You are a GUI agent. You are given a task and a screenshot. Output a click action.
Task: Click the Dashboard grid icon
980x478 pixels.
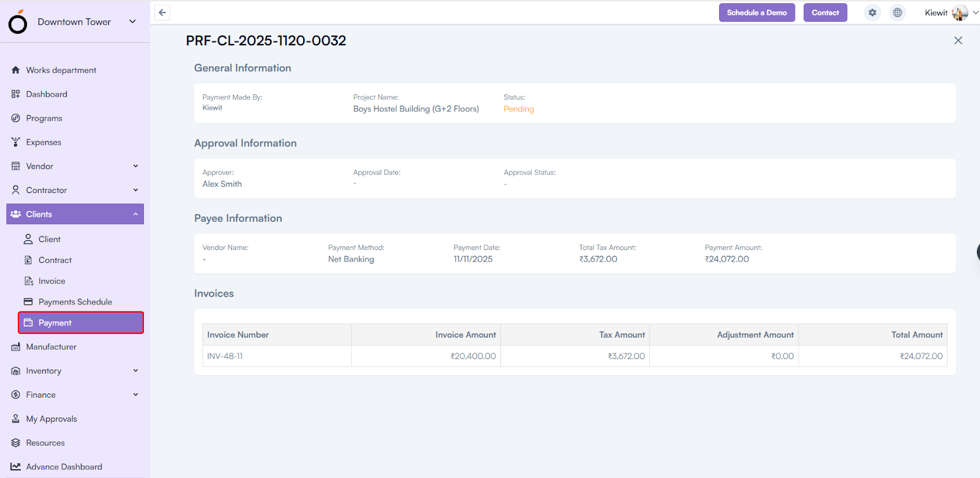(x=16, y=94)
